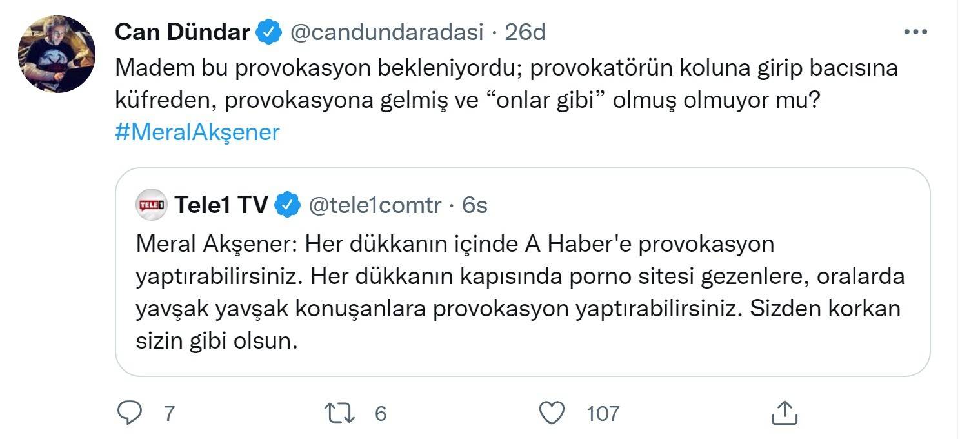Click the 6 retweets count
Image resolution: width=980 pixels, height=439 pixels.
click(381, 413)
